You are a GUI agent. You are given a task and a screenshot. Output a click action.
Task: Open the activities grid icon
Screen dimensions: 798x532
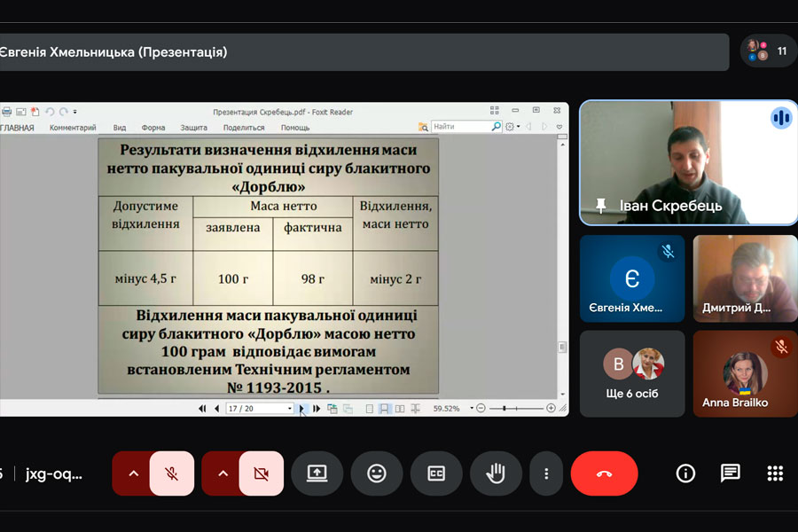click(x=775, y=473)
